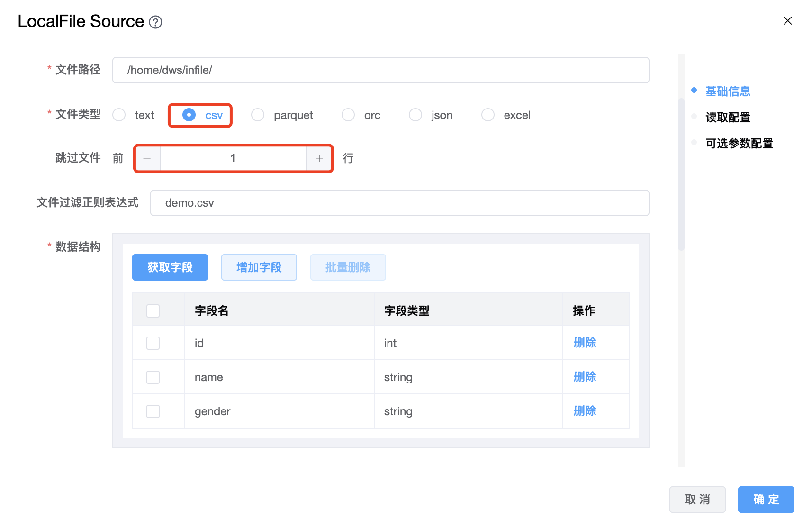
Task: Click the help icon beside LocalFile Source
Action: click(x=155, y=22)
